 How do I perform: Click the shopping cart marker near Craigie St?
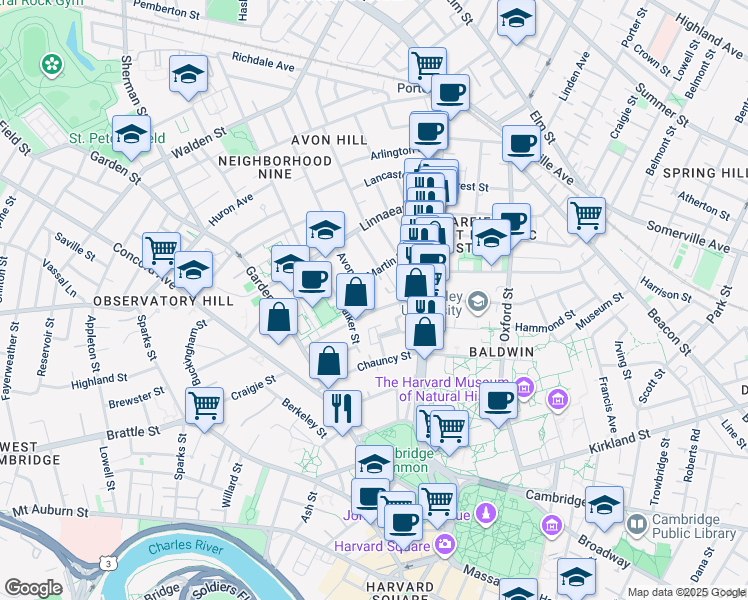[204, 406]
